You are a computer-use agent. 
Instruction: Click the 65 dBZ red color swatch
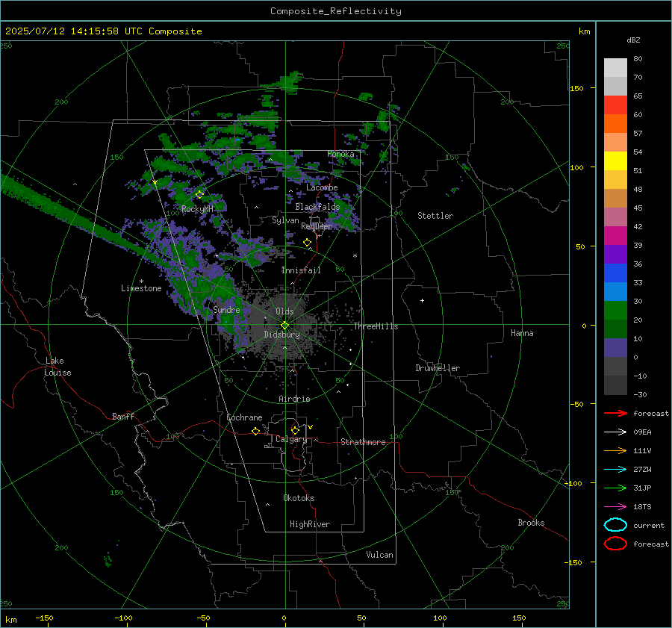tap(615, 105)
